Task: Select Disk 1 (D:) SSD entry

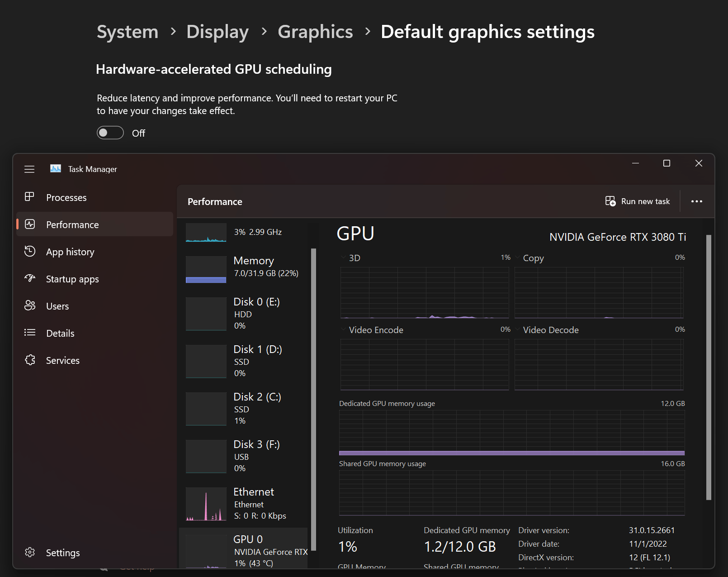Action: click(x=244, y=361)
